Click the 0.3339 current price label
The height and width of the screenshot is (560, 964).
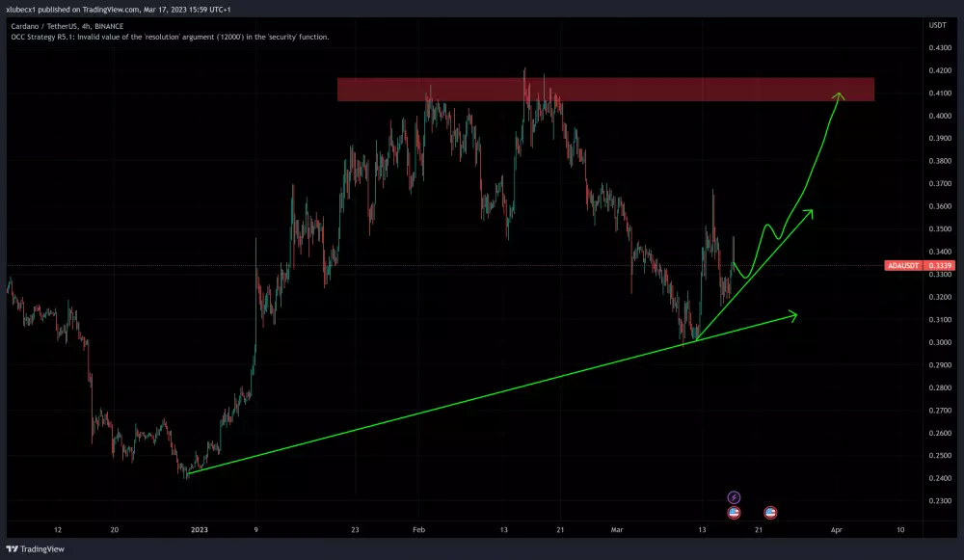click(x=940, y=265)
